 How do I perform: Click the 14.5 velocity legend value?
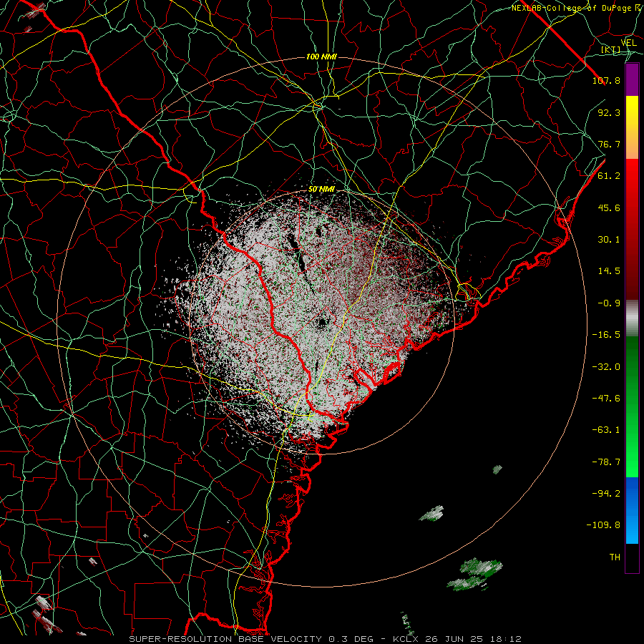(x=609, y=271)
